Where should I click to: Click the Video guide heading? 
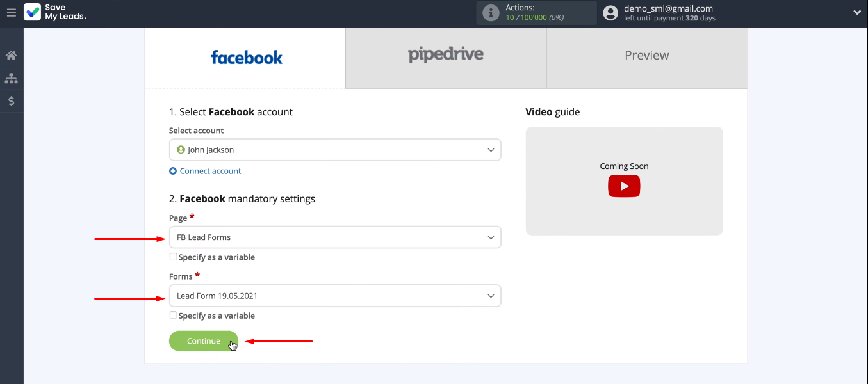[552, 112]
